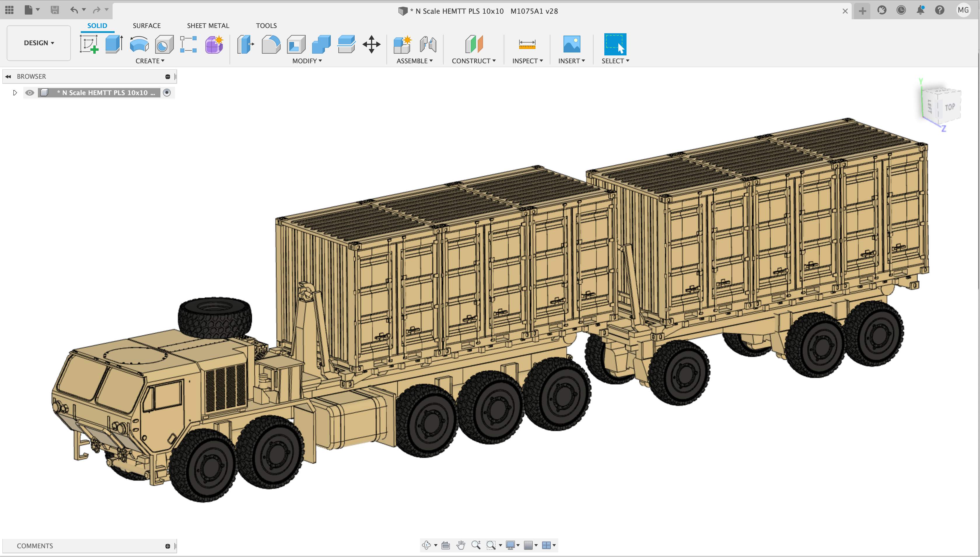The height and width of the screenshot is (557, 980).
Task: Click the Fillet tool in Modify
Action: pyautogui.click(x=271, y=44)
